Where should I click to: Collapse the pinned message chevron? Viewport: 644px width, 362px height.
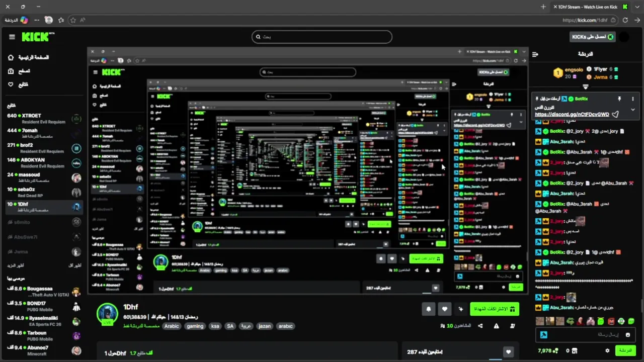click(x=633, y=110)
